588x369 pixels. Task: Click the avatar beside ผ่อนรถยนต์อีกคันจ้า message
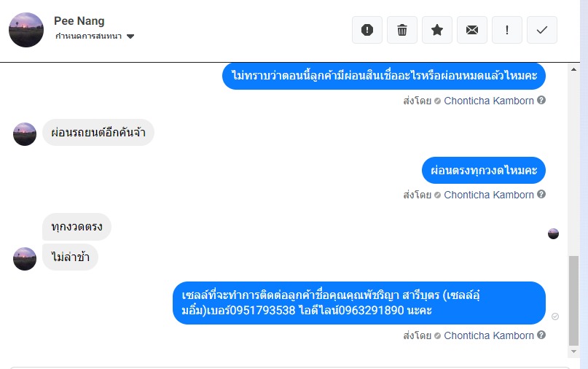[x=25, y=134]
